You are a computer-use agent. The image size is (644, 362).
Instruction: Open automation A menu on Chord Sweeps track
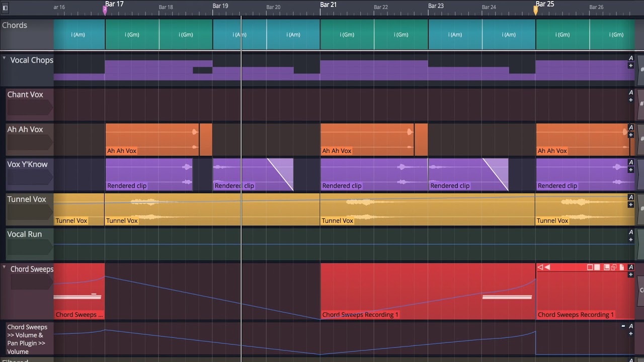631,267
